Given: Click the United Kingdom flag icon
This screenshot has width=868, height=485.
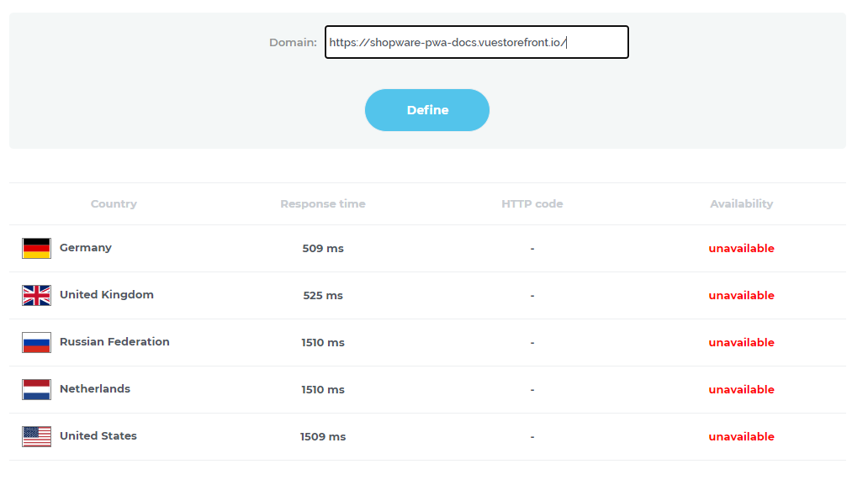Looking at the screenshot, I should coord(35,295).
